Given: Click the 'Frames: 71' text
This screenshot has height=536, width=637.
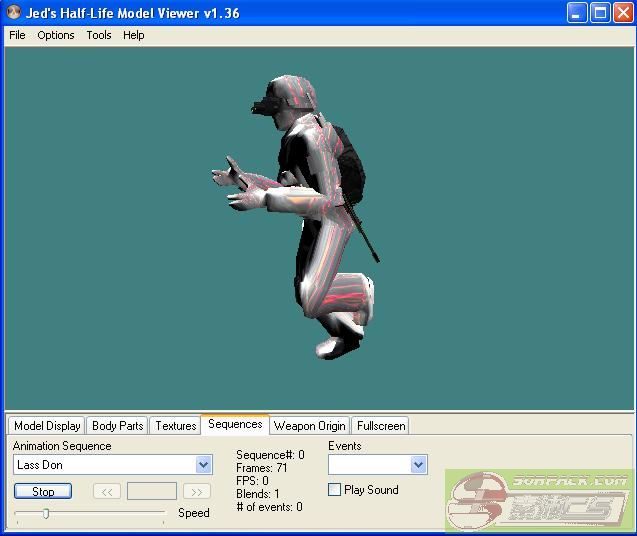Looking at the screenshot, I should pos(262,468).
